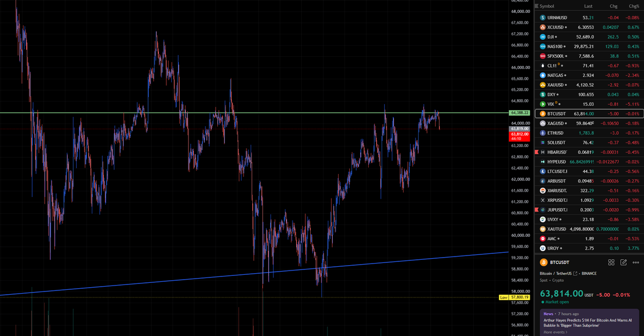
Task: Click the VIX symbol icon
Action: click(543, 104)
